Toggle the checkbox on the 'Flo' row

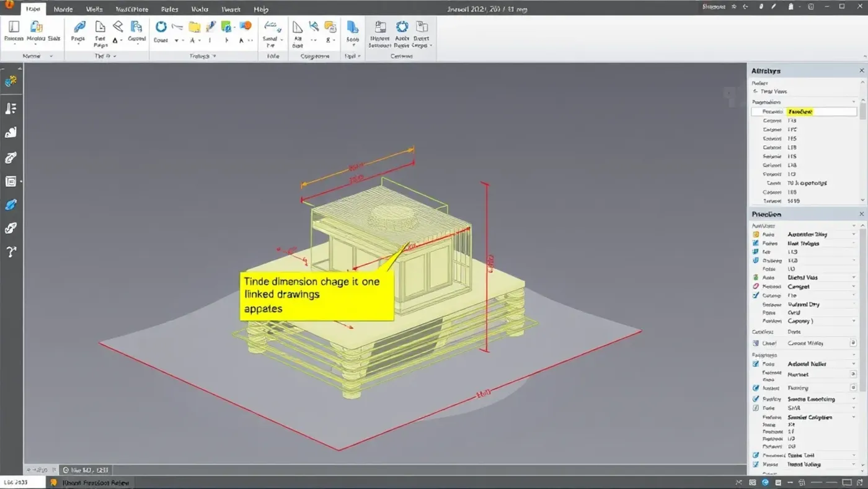756,295
